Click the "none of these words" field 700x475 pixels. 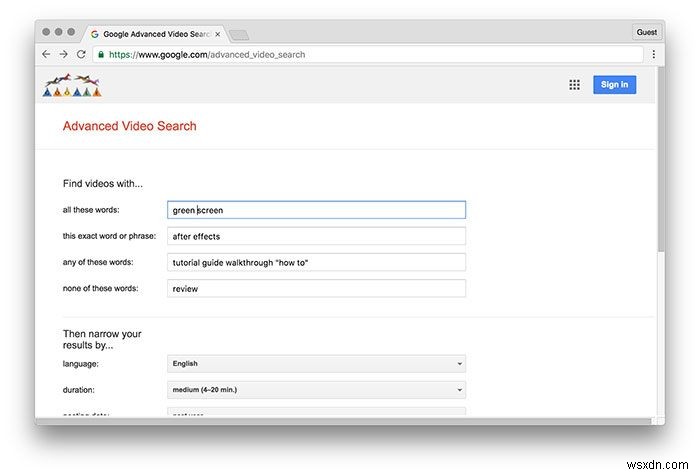point(316,288)
